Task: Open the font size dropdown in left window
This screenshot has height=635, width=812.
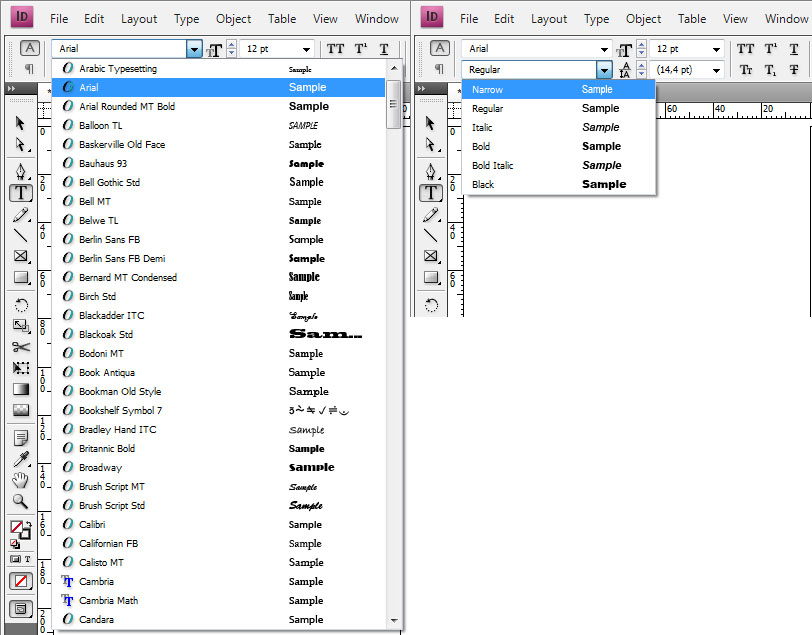Action: coord(307,49)
